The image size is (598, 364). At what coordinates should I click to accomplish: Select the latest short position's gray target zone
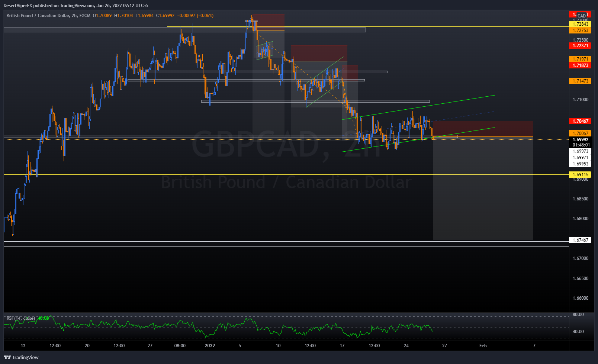point(483,189)
